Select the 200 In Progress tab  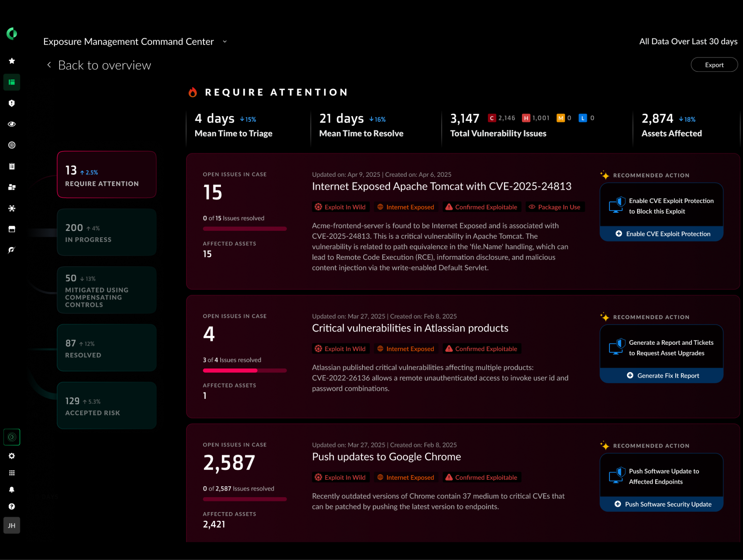pos(107,232)
